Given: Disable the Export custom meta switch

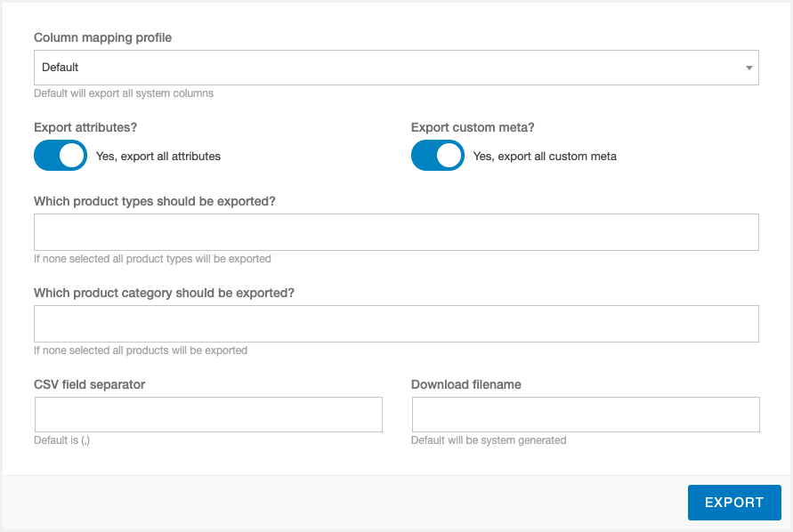Looking at the screenshot, I should (x=438, y=156).
